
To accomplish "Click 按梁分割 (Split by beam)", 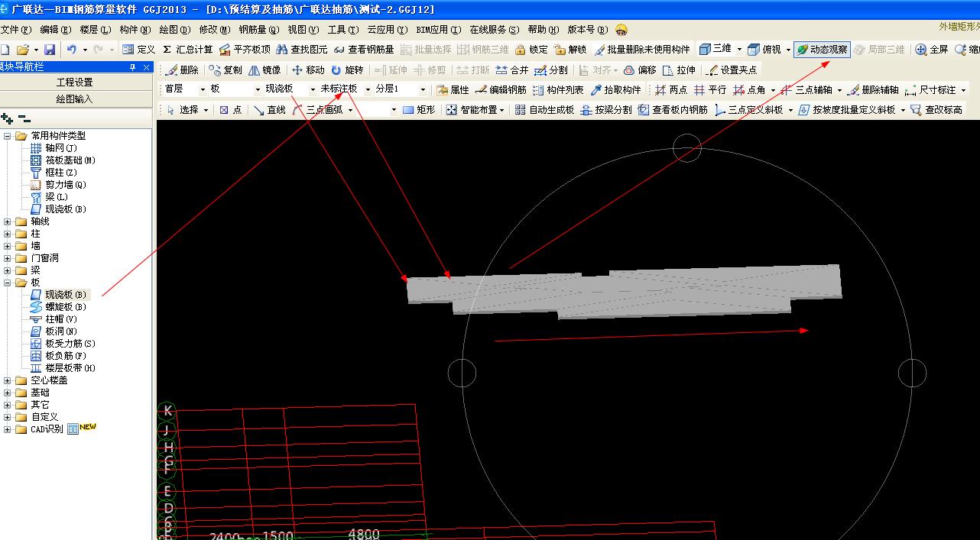I will 606,110.
